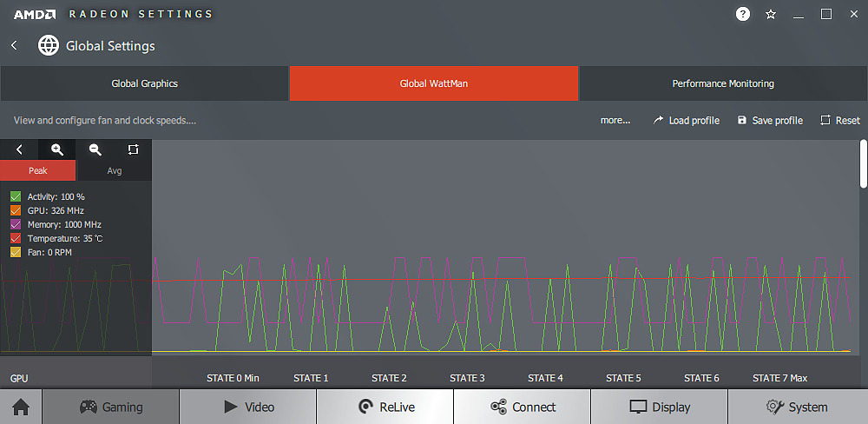Zoom out the graph with the magnifier minus
Image resolution: width=868 pixels, height=424 pixels.
[95, 149]
